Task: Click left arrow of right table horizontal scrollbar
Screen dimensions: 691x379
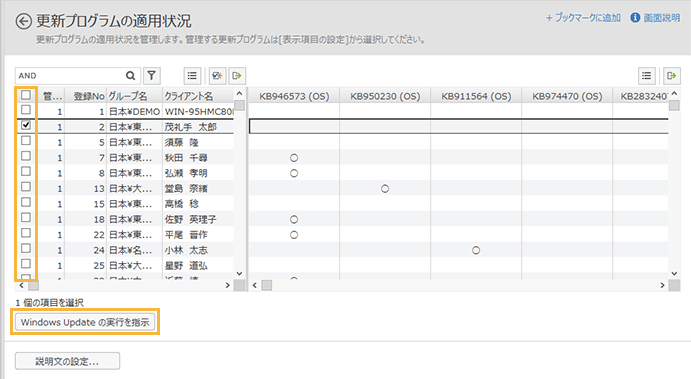Action: (254, 286)
